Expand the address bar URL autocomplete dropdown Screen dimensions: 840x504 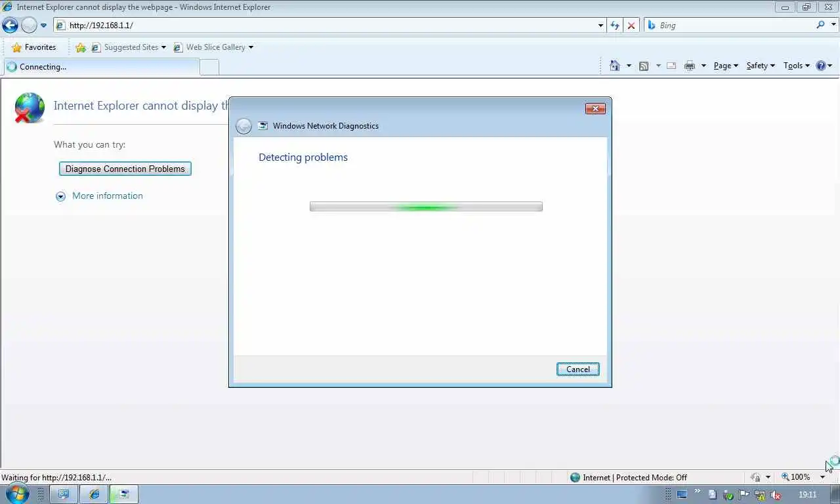600,26
